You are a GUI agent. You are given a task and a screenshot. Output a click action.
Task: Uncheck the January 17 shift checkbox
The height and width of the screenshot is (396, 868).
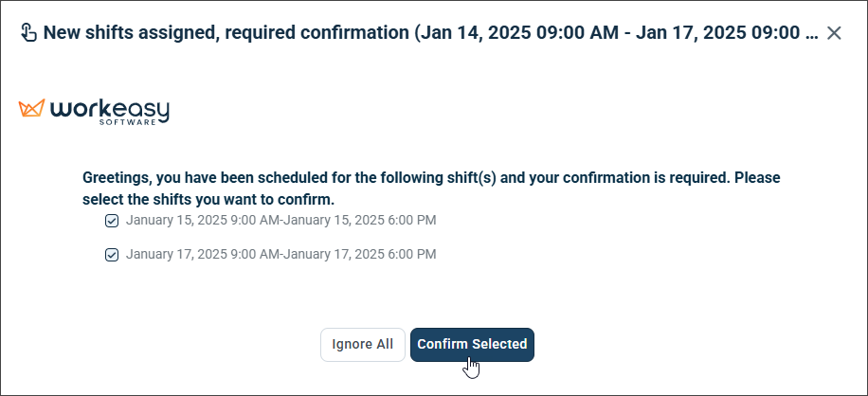[x=112, y=255]
